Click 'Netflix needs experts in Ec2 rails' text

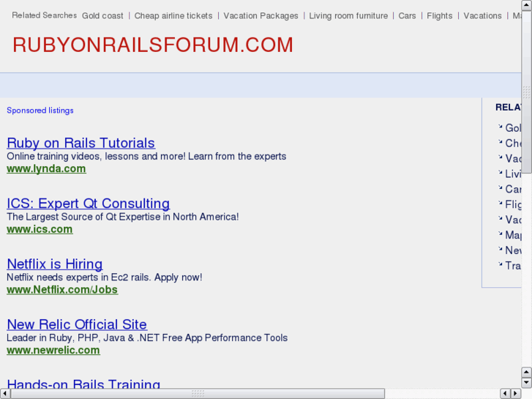coord(79,277)
